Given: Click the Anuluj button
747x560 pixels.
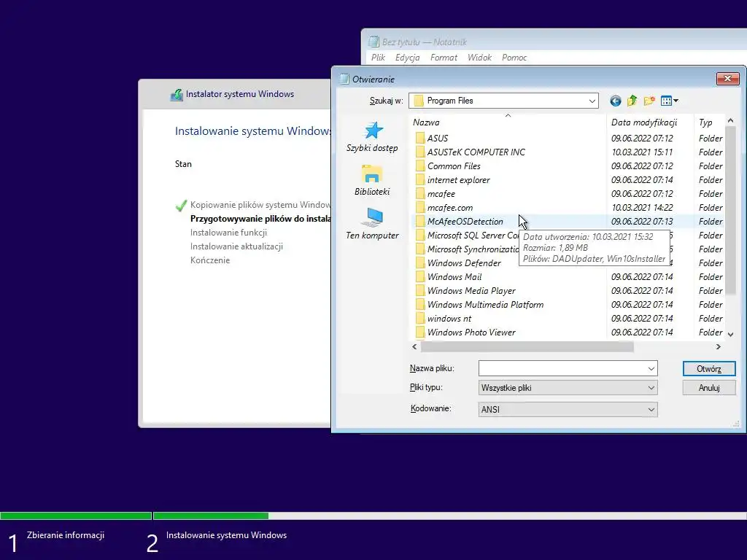Looking at the screenshot, I should click(709, 388).
